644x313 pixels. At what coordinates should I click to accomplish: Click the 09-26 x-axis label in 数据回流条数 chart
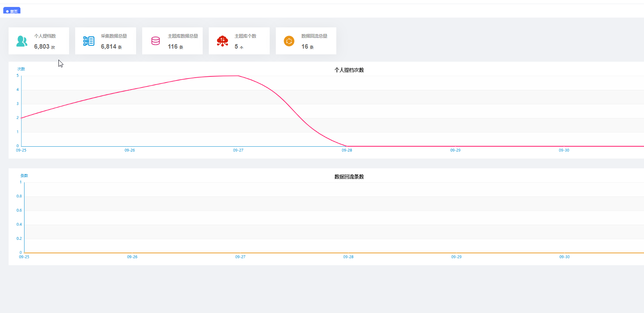pyautogui.click(x=132, y=257)
